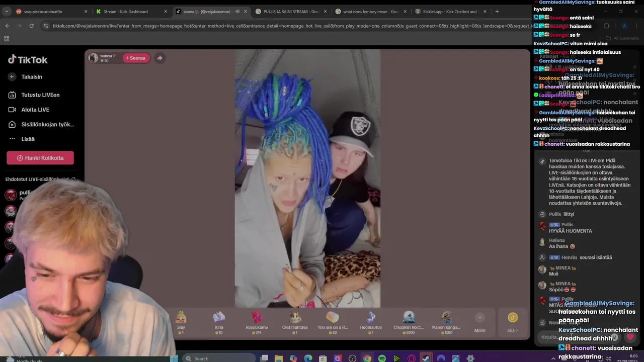The image size is (644, 362).
Task: Send the Slay gift
Action: tap(181, 322)
